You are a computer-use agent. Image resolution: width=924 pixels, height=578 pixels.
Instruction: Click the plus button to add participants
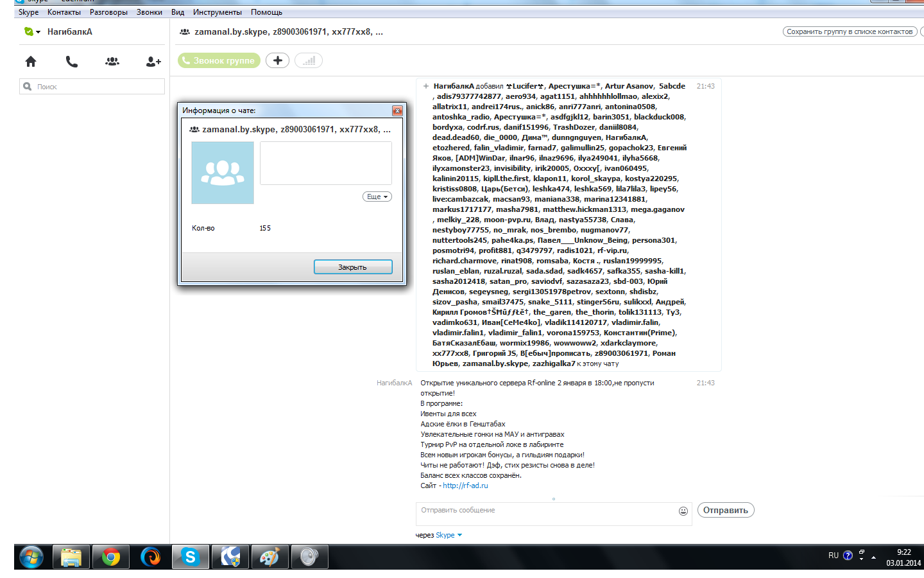tap(278, 60)
